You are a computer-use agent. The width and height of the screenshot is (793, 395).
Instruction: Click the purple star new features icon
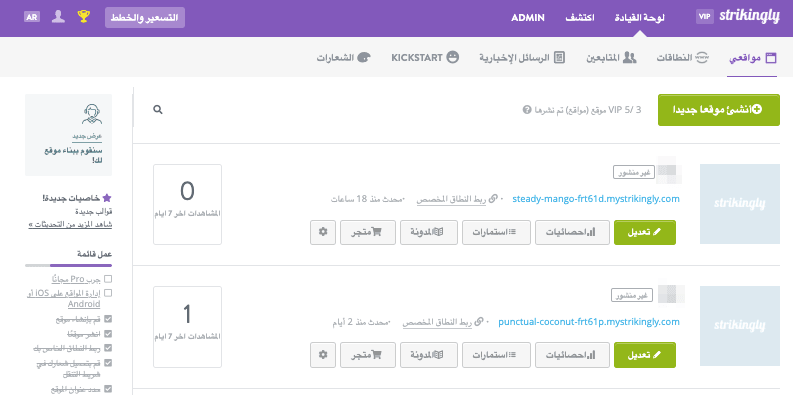(x=106, y=198)
